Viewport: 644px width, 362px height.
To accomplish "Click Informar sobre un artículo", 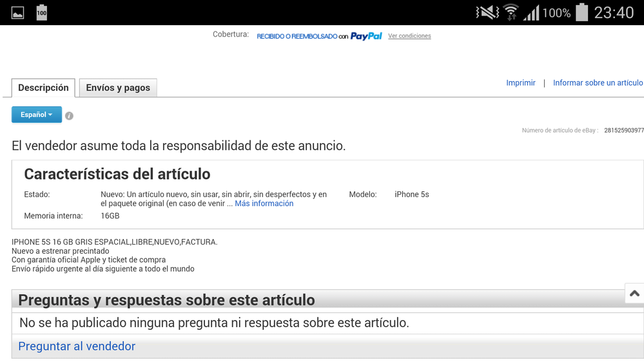I will [x=598, y=83].
